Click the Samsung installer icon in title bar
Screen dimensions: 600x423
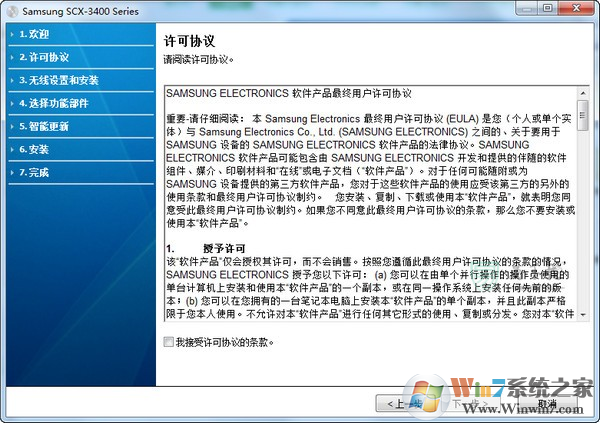pos(12,11)
